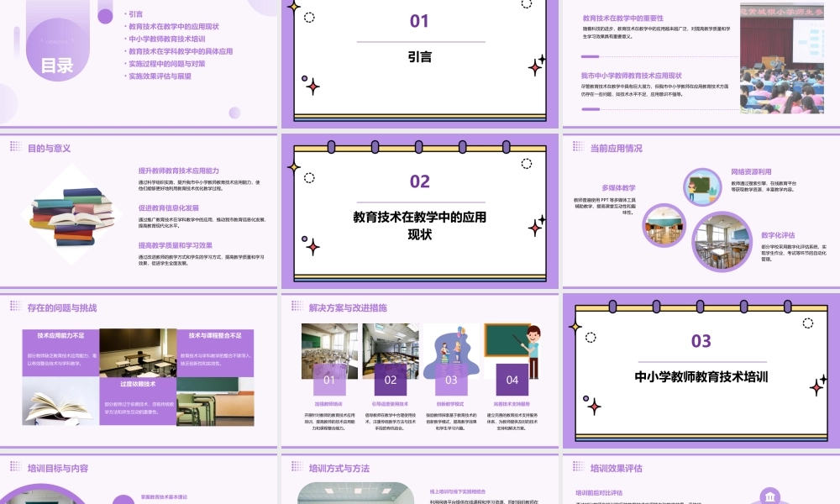The image size is (840, 504).
Task: Select the slide title '解决方案与改进措施'
Action: tap(348, 308)
